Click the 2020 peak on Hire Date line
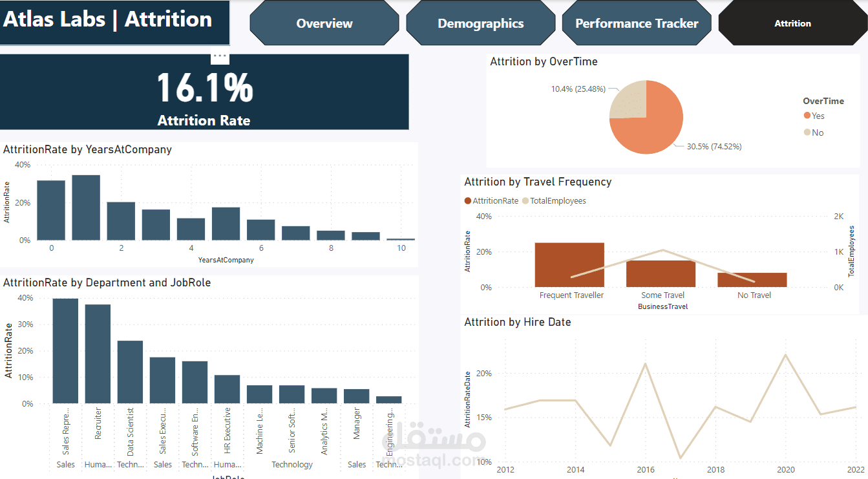Viewport: 868px width, 479px height. coord(785,354)
